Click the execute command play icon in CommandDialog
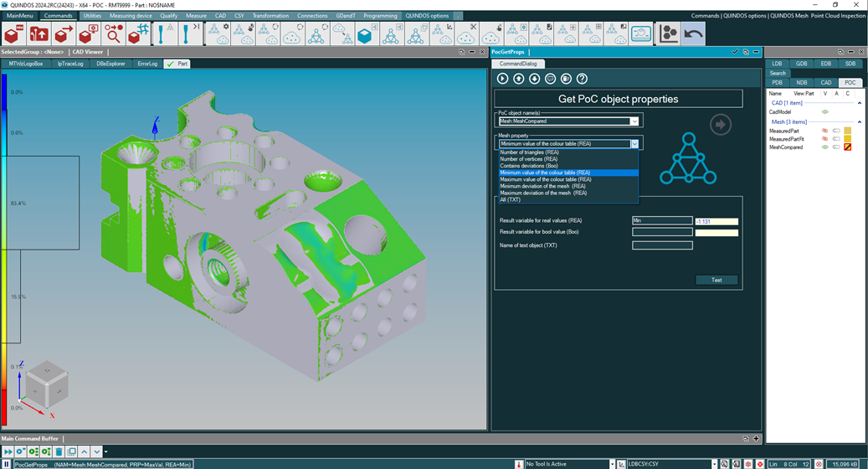The height and width of the screenshot is (469, 868). [x=503, y=79]
